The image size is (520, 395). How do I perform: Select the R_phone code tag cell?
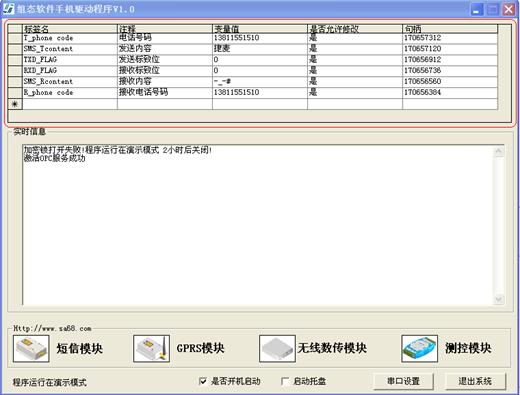tap(70, 93)
